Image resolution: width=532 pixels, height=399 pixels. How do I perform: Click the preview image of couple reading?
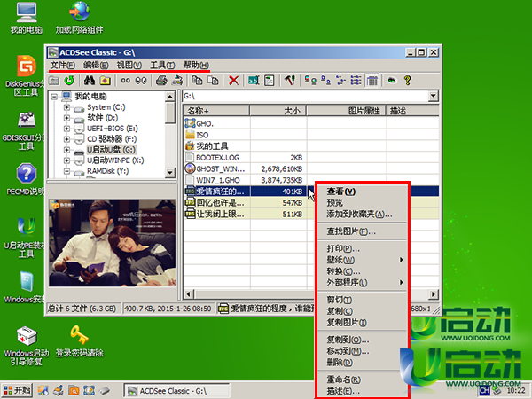112,243
